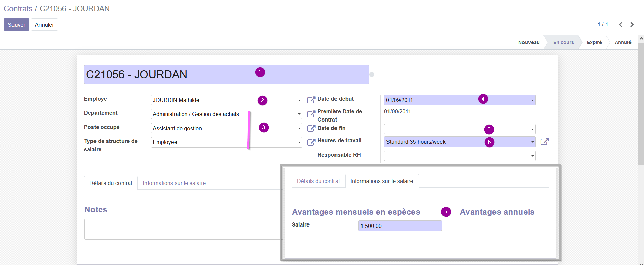Open external link for Type de structure de salaire

pos(311,142)
